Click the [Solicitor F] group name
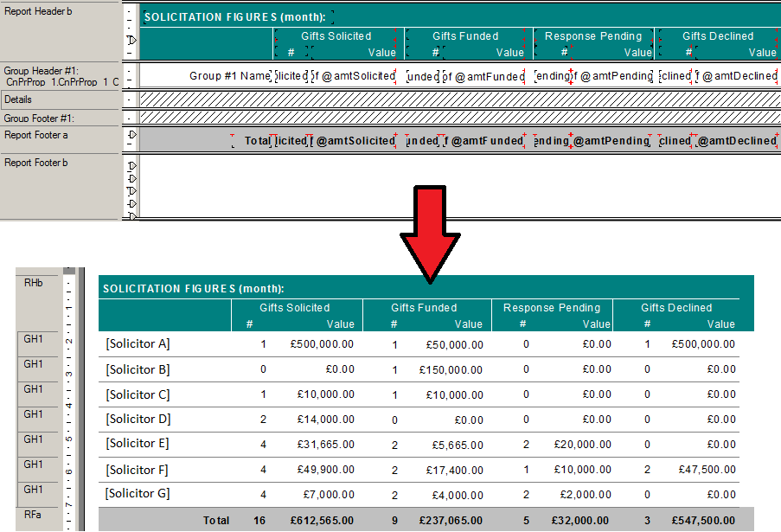The height and width of the screenshot is (532, 781). 137,470
